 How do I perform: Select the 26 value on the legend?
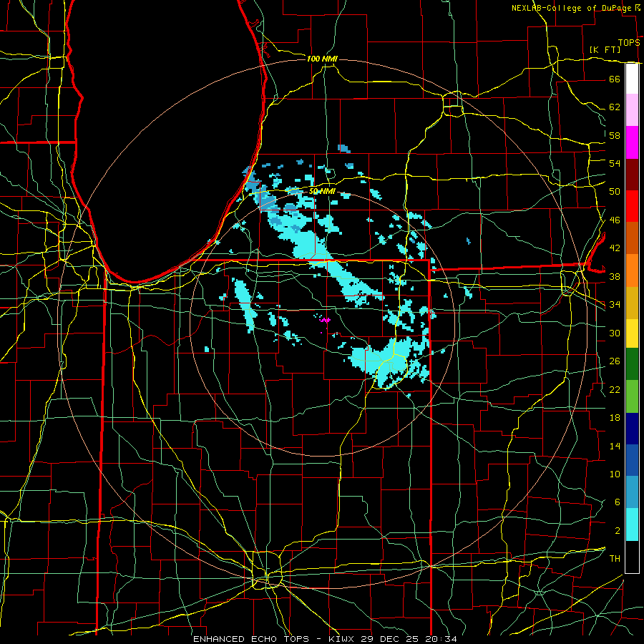point(615,361)
